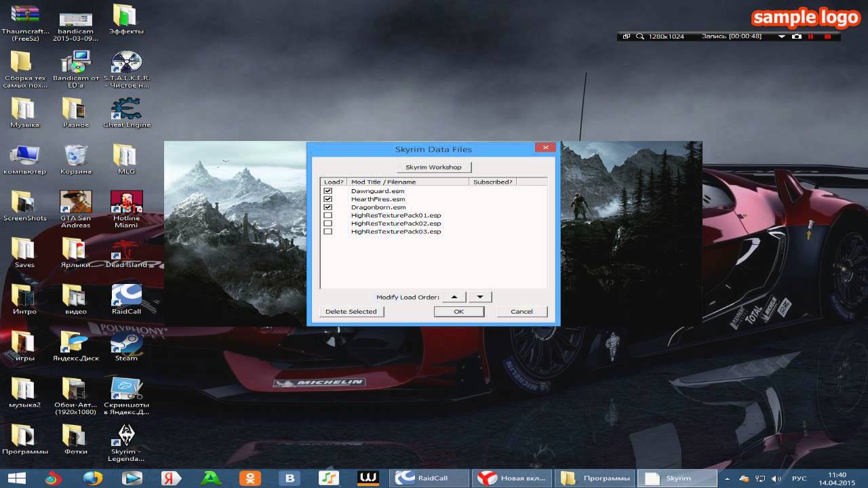Open the Фотки folder
Image resolution: width=868 pixels, height=488 pixels.
pos(75,440)
